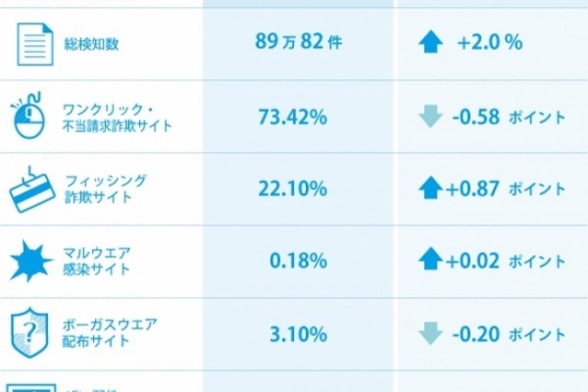Select the 総検知数 label
Screen dimensions: 588x392
(91, 44)
